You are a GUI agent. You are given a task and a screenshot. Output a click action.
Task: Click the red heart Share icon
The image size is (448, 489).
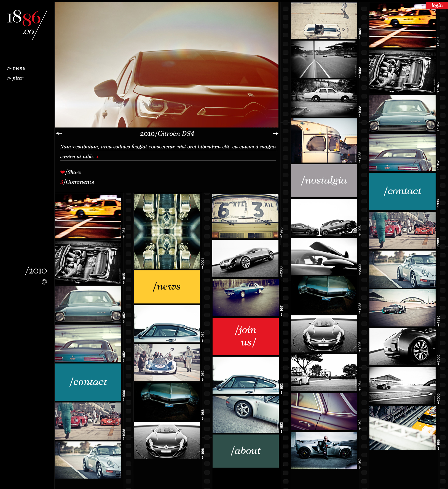coord(63,172)
